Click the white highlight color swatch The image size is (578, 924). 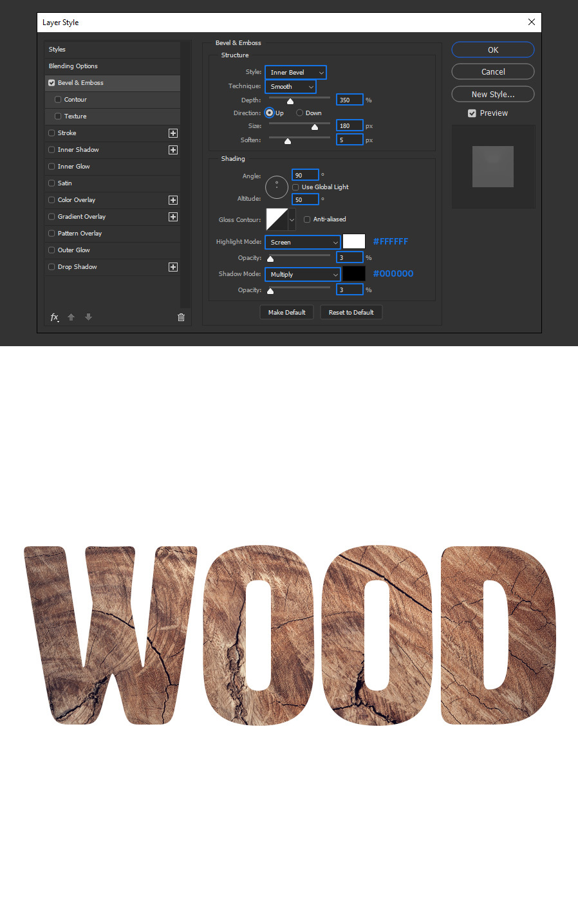354,241
